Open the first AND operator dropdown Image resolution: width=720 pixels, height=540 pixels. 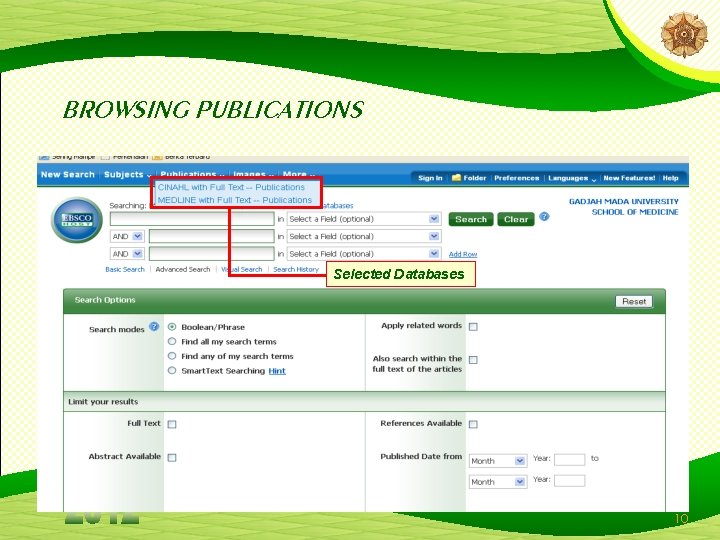127,236
